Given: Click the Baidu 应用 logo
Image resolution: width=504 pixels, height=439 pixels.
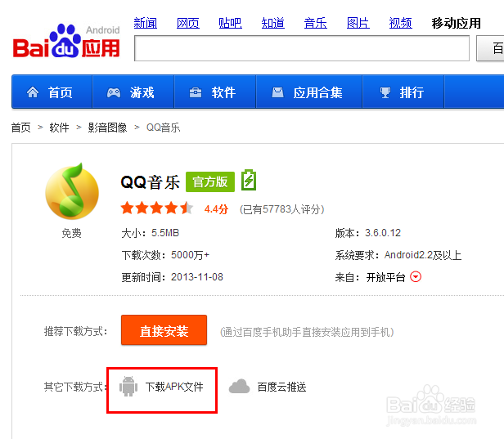Looking at the screenshot, I should point(66,41).
